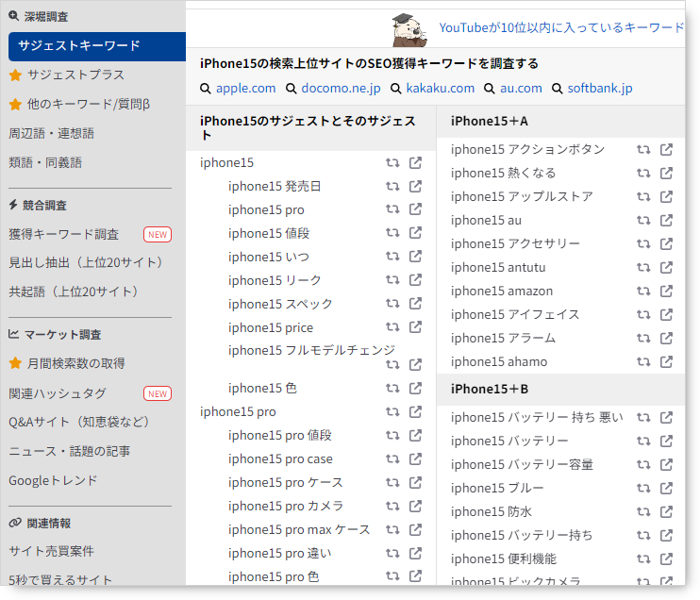Open external link icon for iphone15 フルモデルチェンジ
This screenshot has height=600, width=700.
[x=415, y=365]
